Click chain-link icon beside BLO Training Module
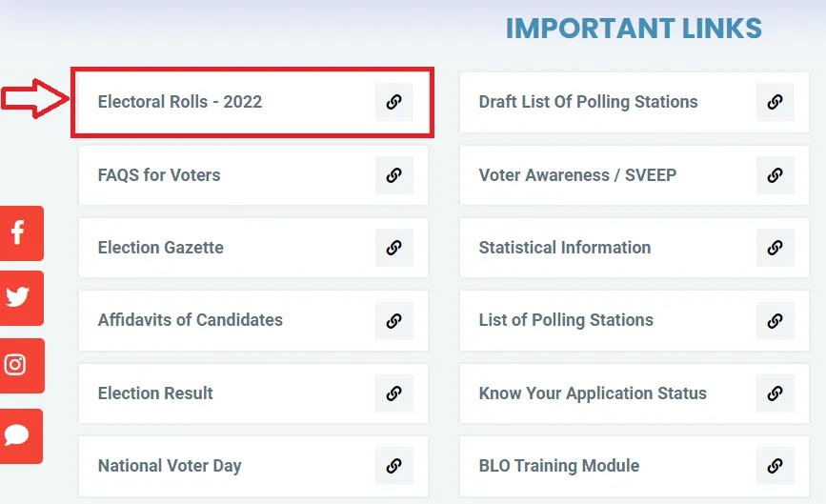The image size is (826, 504). coord(775,466)
